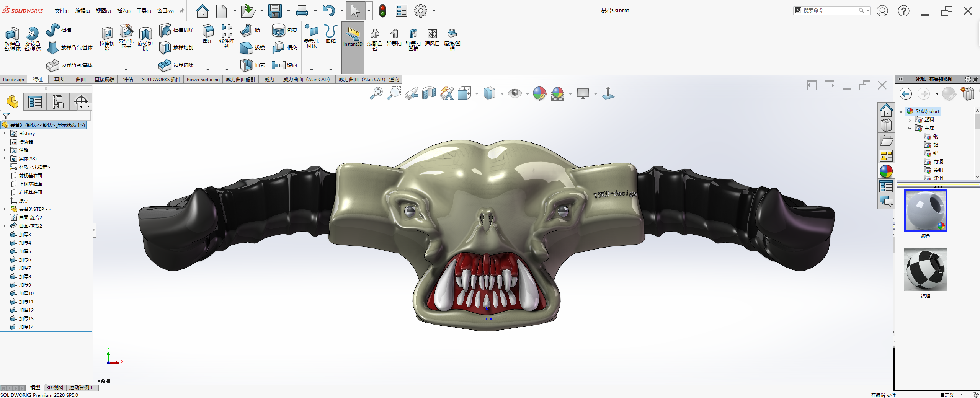Open the Appearances task pane tab

tap(886, 171)
